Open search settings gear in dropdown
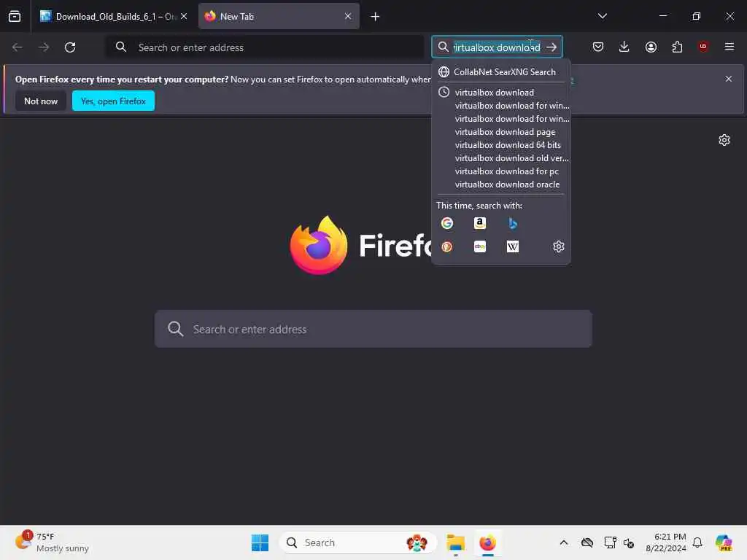The width and height of the screenshot is (747, 560). tap(558, 246)
